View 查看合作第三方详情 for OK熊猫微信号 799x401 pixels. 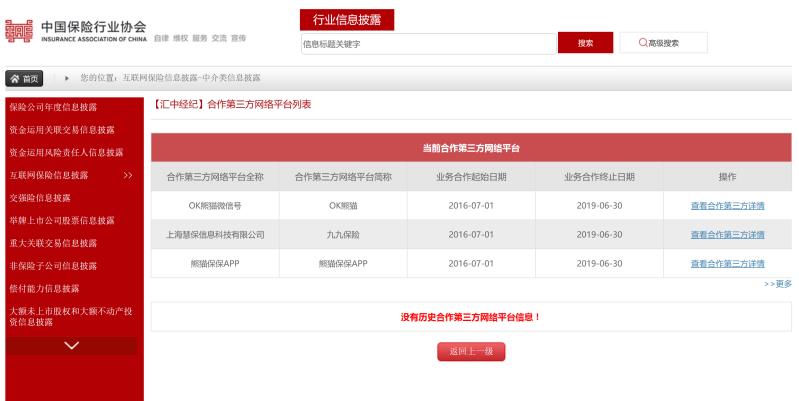click(x=728, y=206)
